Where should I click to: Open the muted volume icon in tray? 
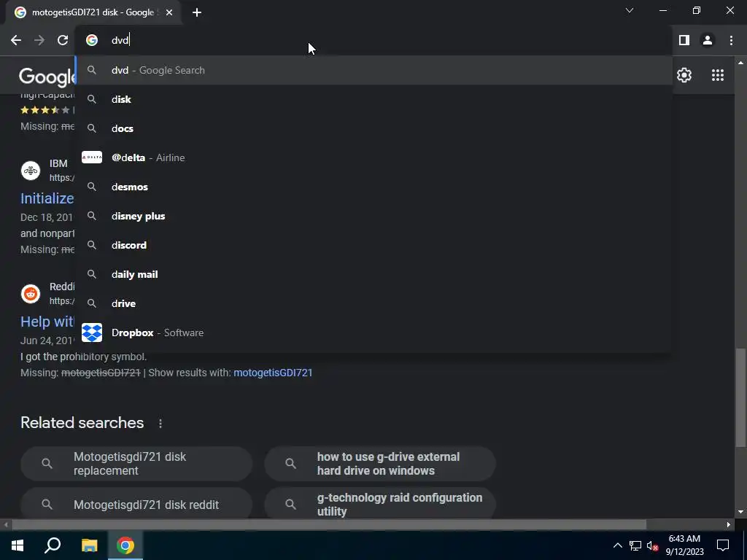pyautogui.click(x=652, y=545)
